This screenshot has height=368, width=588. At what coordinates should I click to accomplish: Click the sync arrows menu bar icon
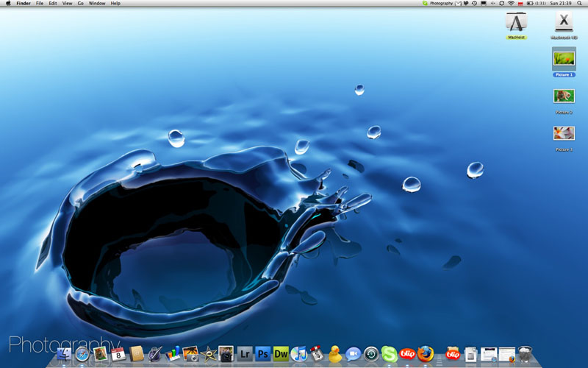(502, 4)
